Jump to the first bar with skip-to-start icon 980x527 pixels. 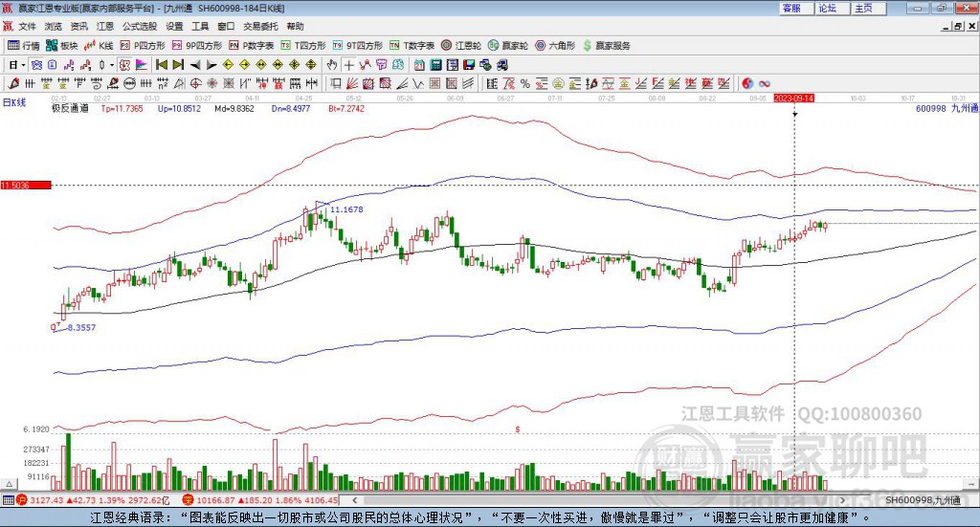161,64
